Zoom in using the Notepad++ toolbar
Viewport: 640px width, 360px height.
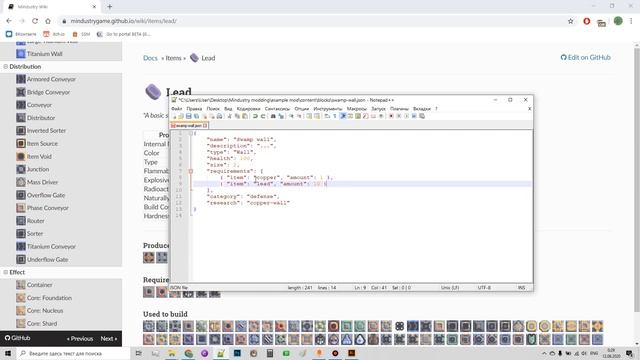[291, 116]
